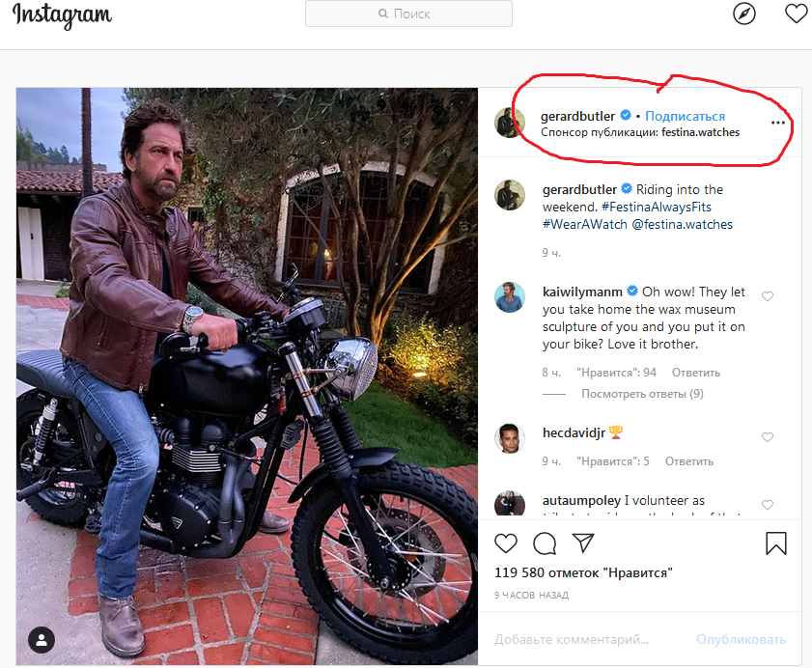This screenshot has width=812, height=668.
Task: Share post via paper plane icon
Action: (583, 543)
